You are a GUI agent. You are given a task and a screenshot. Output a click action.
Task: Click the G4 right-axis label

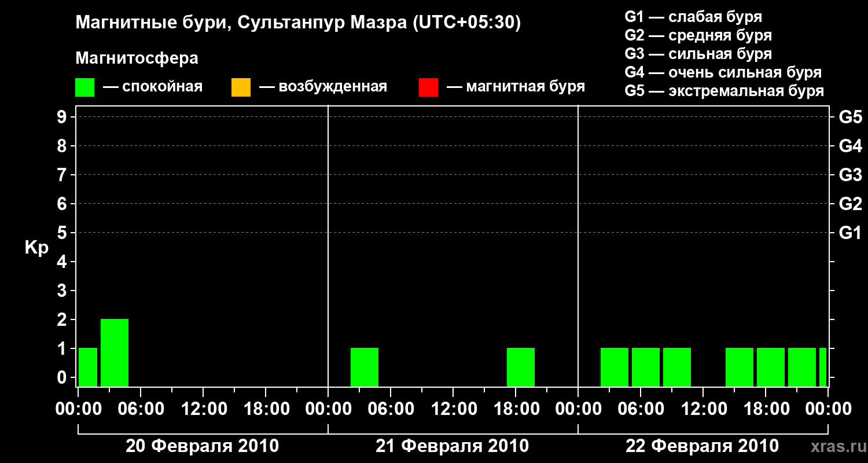(x=850, y=146)
